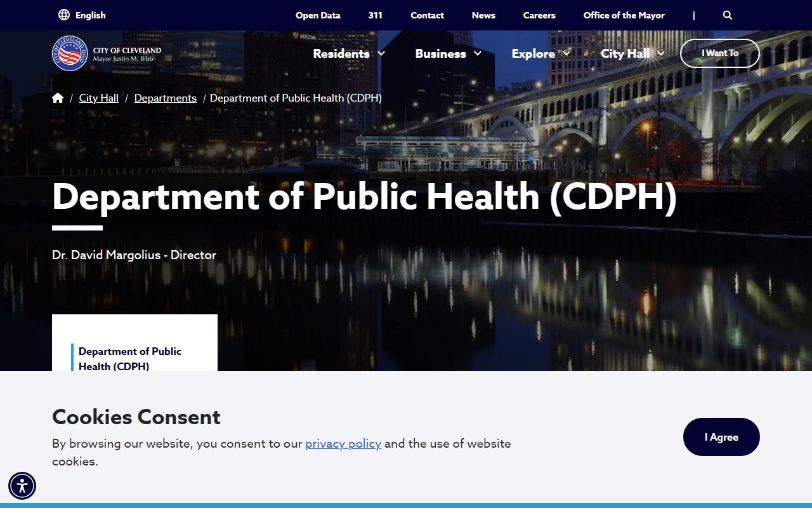The image size is (812, 508).
Task: Click the Department of Public Health page title
Action: 365,196
